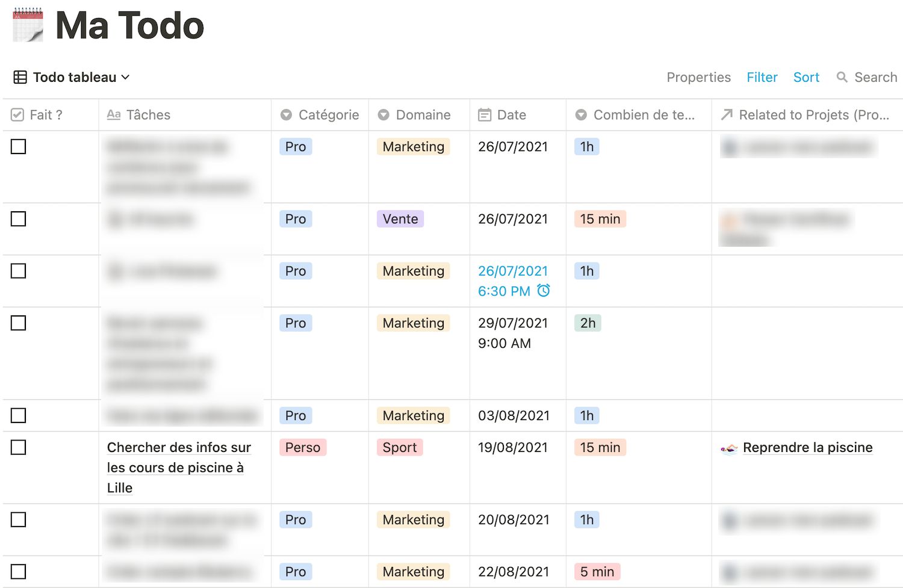This screenshot has width=903, height=588.
Task: Tick the checkbox in the first task row
Action: [19, 147]
